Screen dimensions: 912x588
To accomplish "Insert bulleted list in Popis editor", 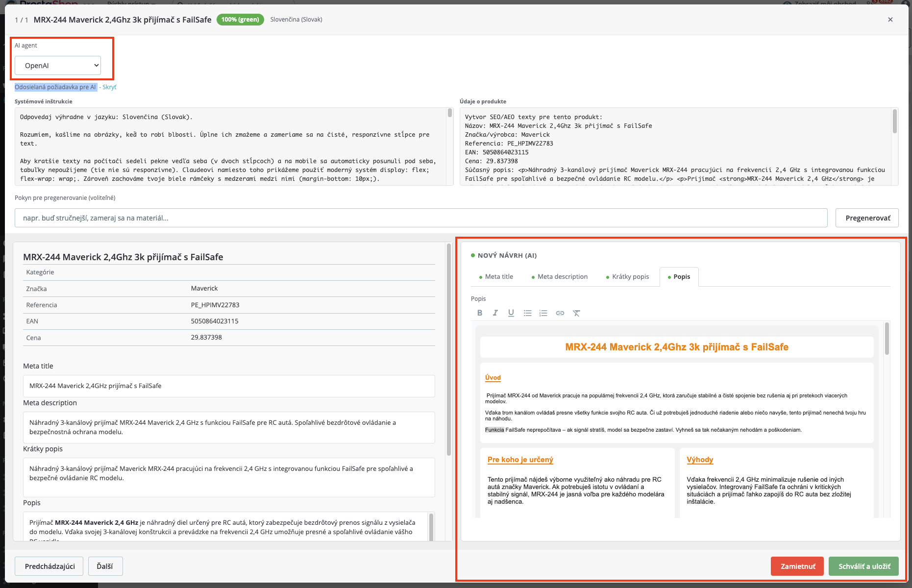I will [527, 313].
